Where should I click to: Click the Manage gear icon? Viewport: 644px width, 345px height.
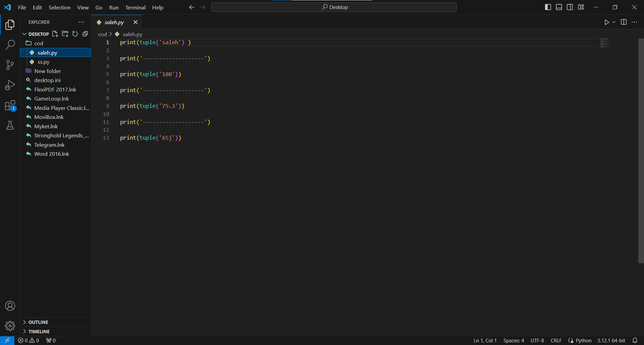coord(10,326)
